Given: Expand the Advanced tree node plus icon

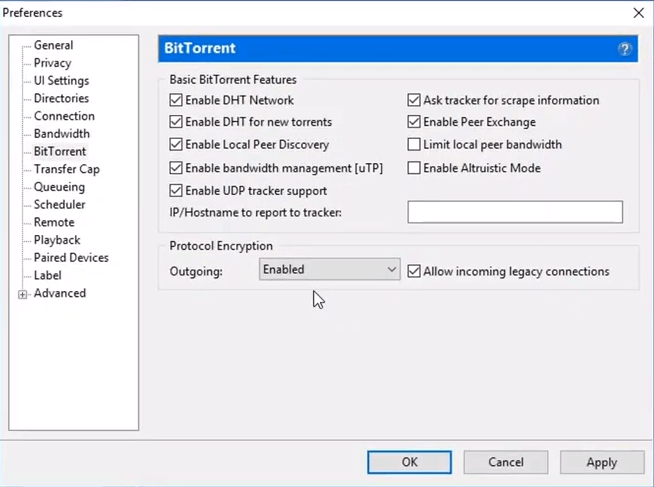Looking at the screenshot, I should 23,294.
